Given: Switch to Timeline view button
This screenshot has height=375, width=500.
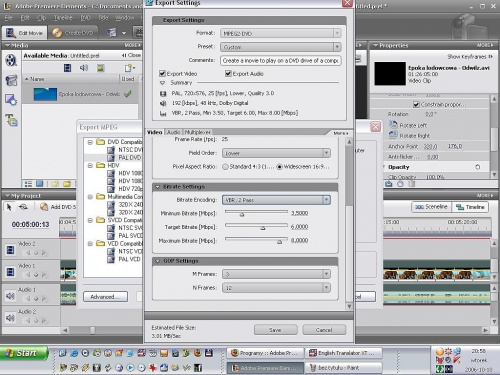Looking at the screenshot, I should pos(470,207).
